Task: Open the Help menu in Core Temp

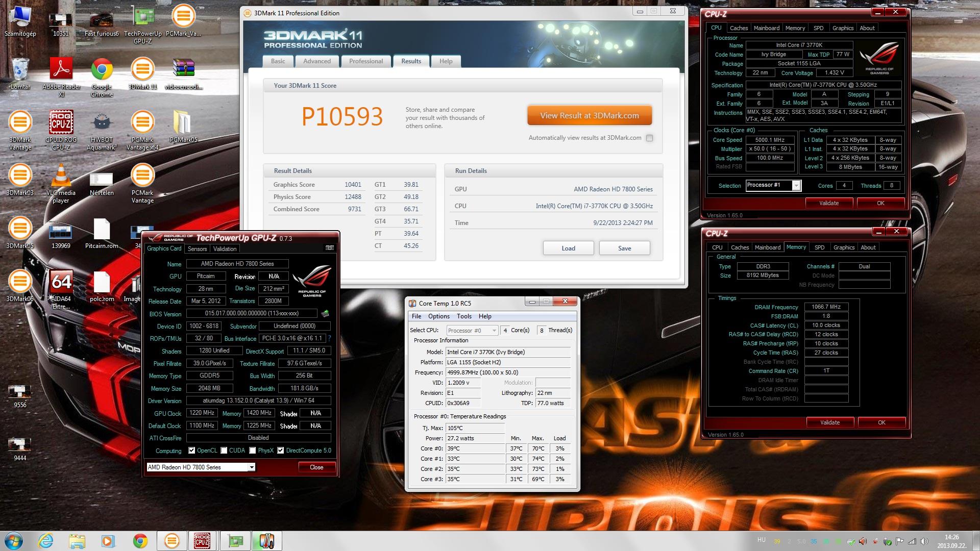Action: pyautogui.click(x=485, y=316)
